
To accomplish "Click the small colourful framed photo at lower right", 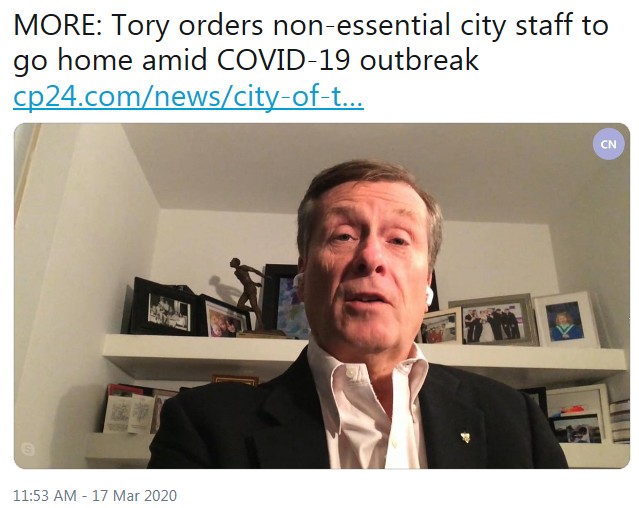I will coord(577,422).
